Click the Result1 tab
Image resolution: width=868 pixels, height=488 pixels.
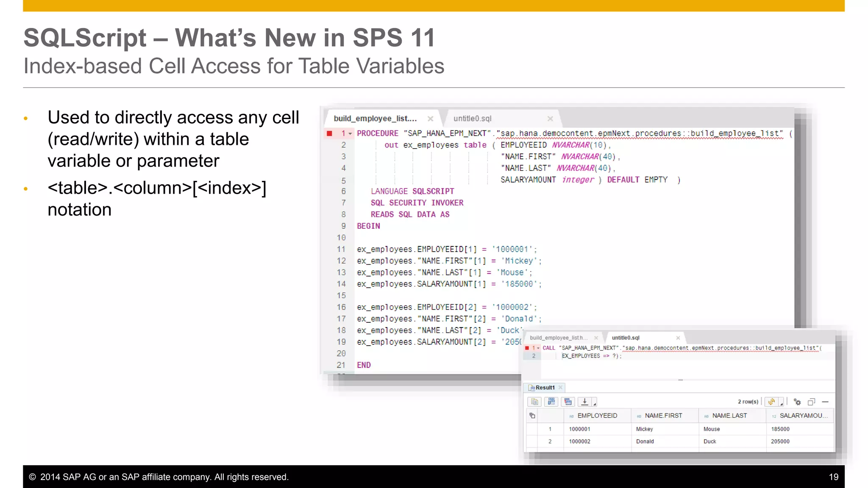[x=545, y=388]
